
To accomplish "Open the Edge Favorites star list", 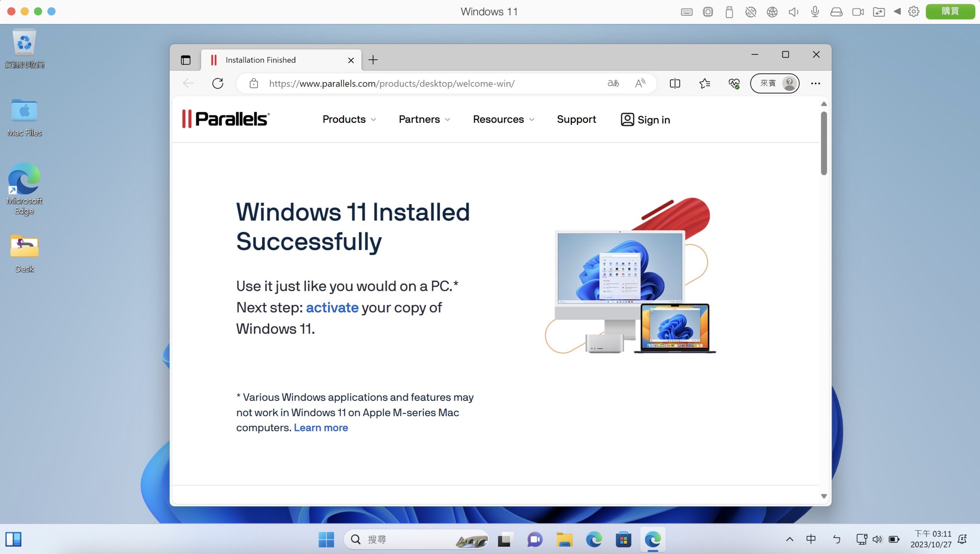I will click(704, 83).
